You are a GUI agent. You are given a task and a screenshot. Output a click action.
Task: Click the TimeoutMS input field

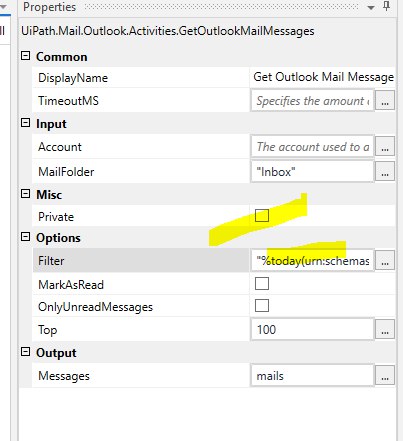click(312, 100)
